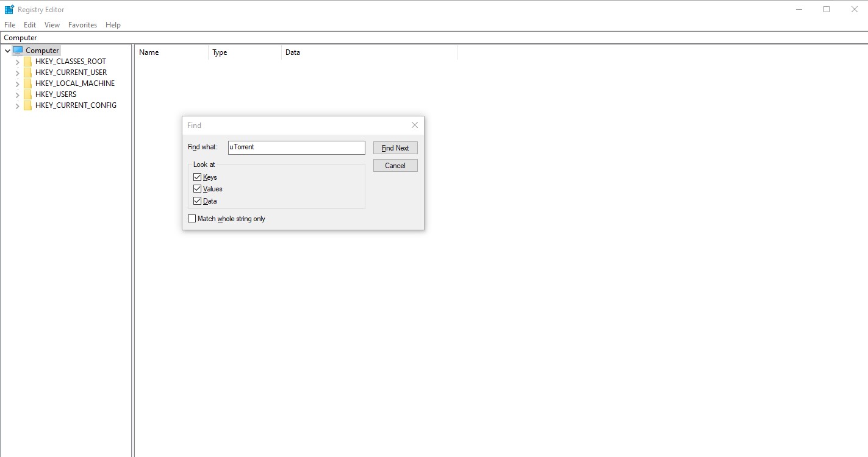Image resolution: width=868 pixels, height=457 pixels.
Task: Click the Find what text field
Action: point(296,147)
